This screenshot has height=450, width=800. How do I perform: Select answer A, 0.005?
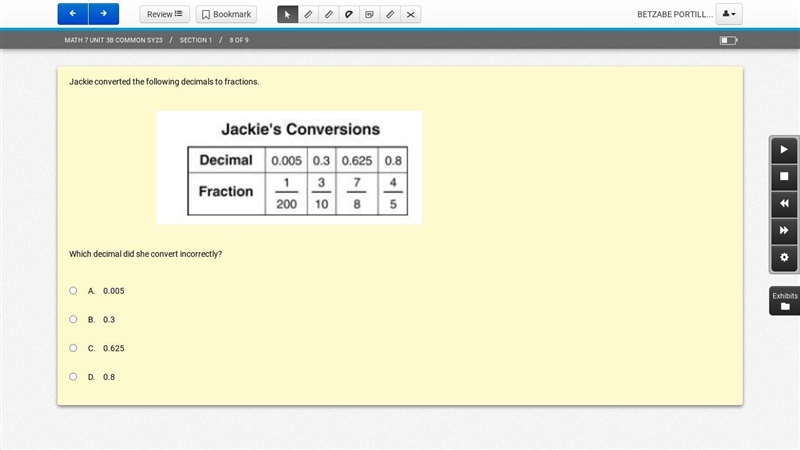click(x=73, y=290)
